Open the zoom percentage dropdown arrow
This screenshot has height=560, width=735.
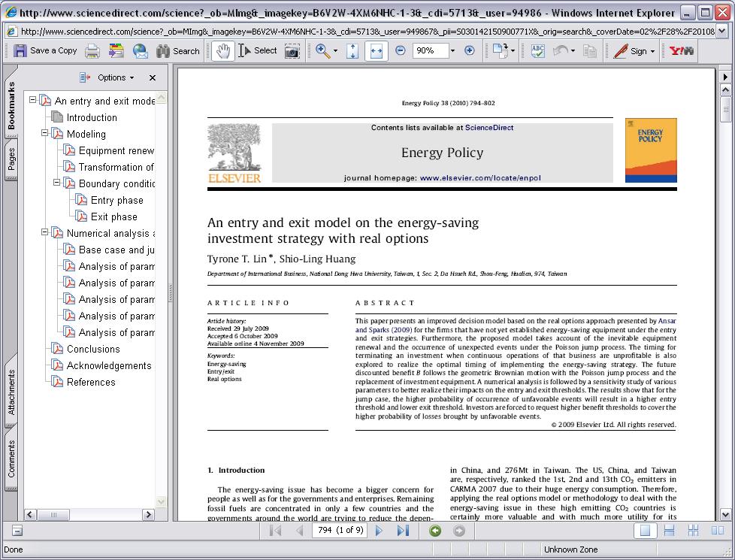click(452, 50)
